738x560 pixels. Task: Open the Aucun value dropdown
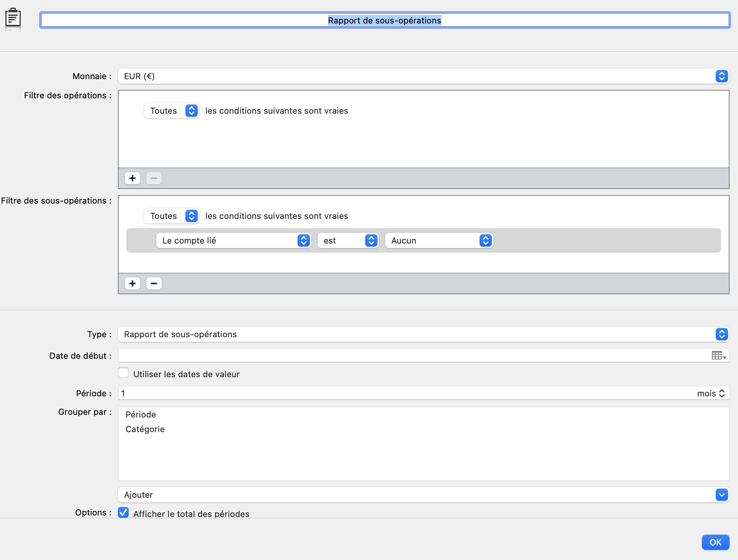[438, 240]
